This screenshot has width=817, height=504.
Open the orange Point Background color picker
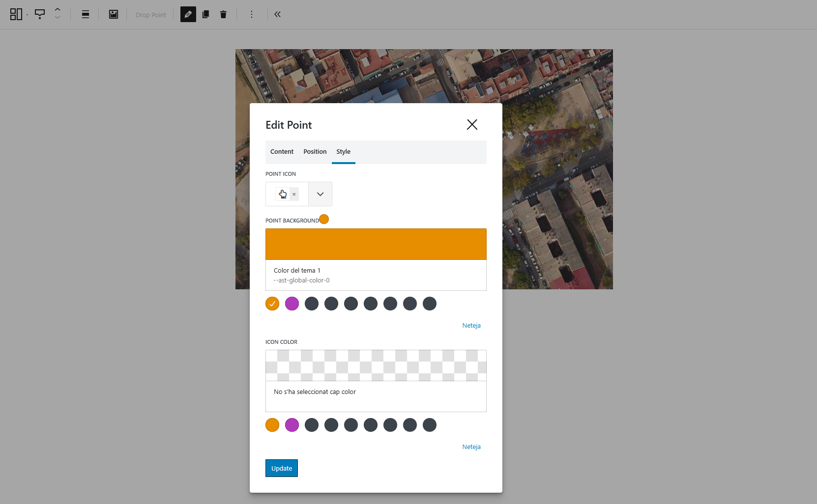tap(376, 244)
